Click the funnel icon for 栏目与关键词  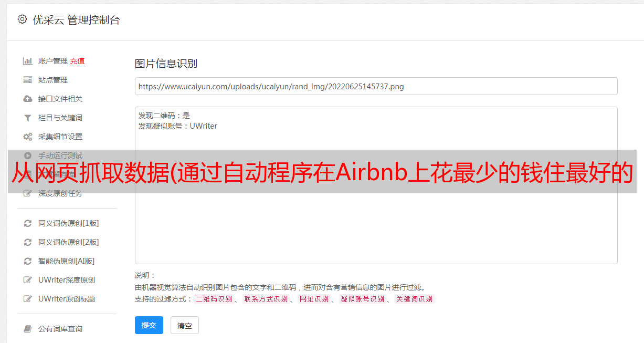[28, 118]
